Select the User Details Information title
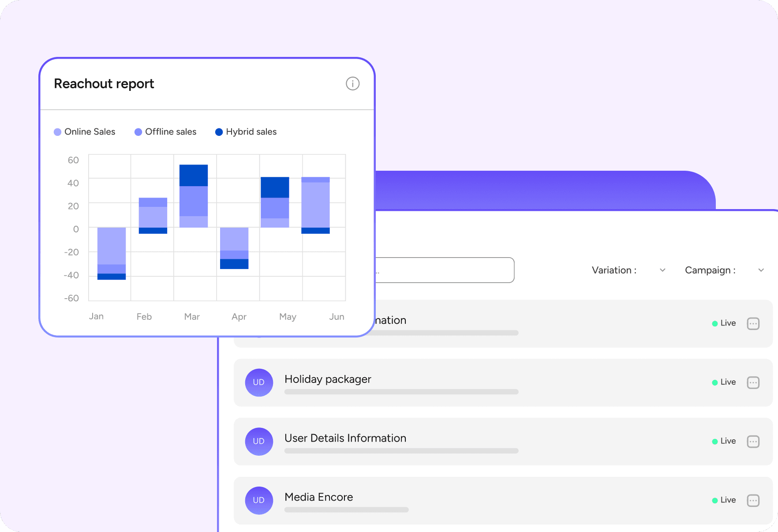Viewport: 778px width, 532px height. point(345,438)
